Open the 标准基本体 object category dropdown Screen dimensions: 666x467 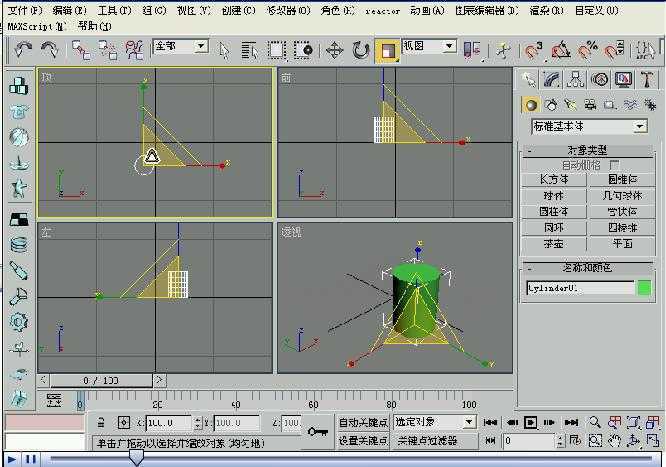[590, 126]
